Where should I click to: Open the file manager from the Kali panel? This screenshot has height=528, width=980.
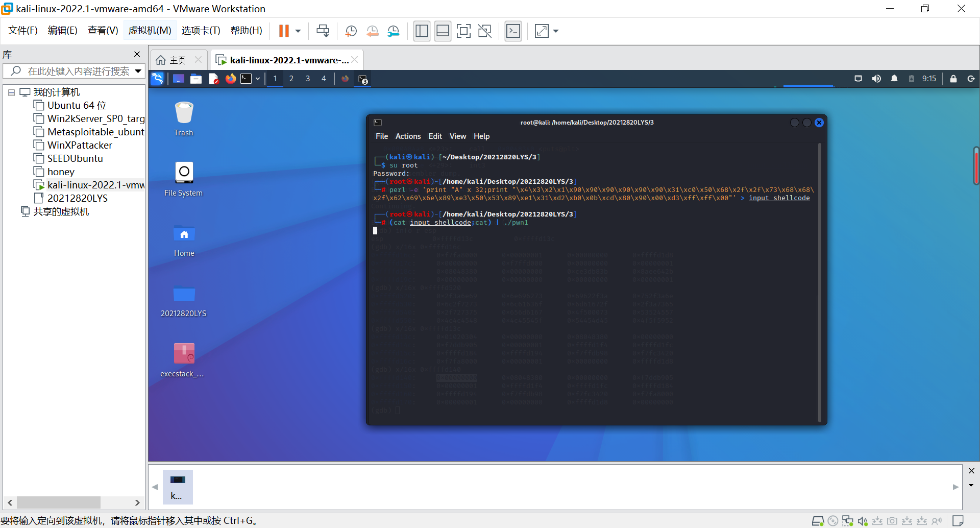coord(196,79)
